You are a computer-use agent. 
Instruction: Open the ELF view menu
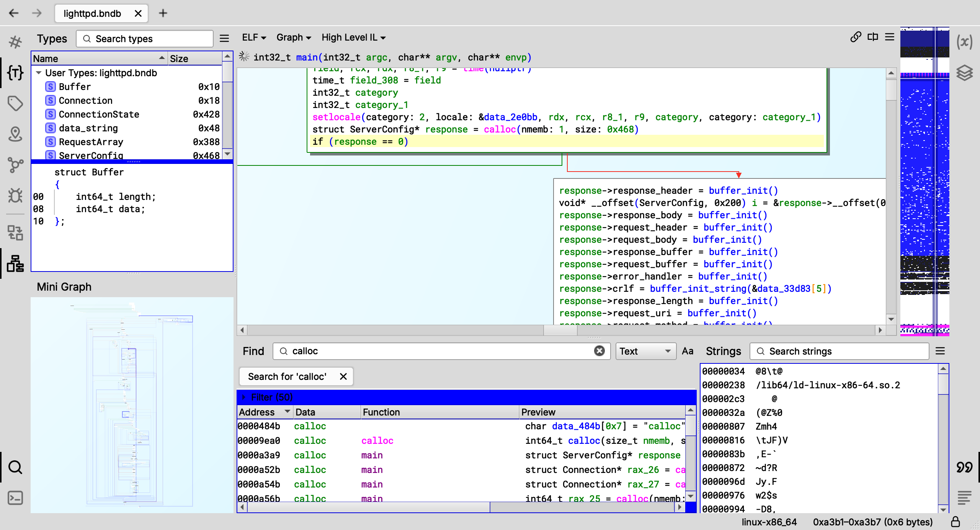click(x=254, y=38)
